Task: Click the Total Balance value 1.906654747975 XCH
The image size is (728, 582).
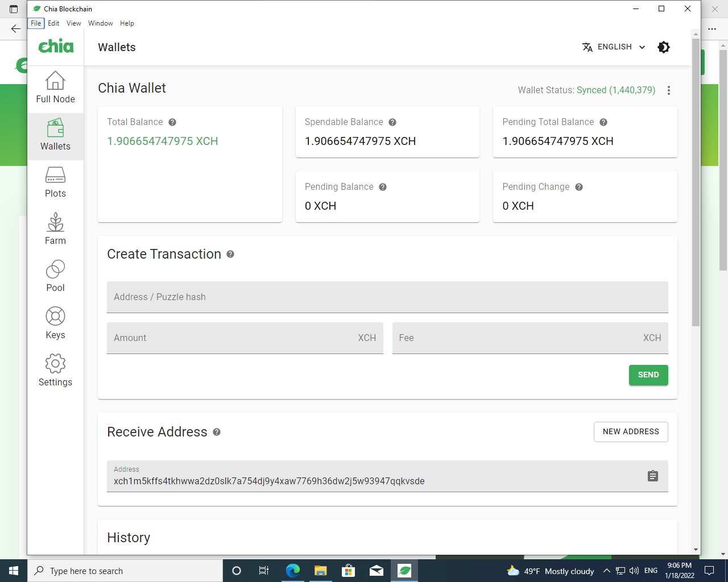Action: [x=163, y=142]
